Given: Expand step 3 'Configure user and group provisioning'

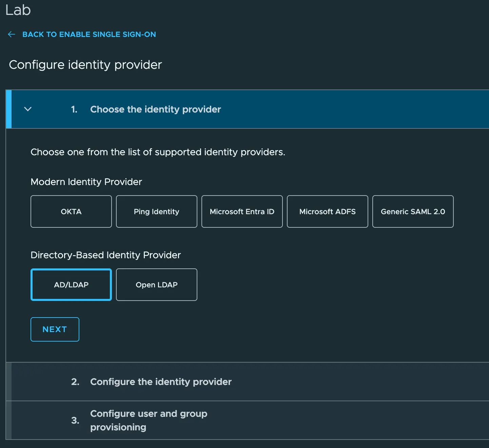Looking at the screenshot, I should pyautogui.click(x=149, y=420).
